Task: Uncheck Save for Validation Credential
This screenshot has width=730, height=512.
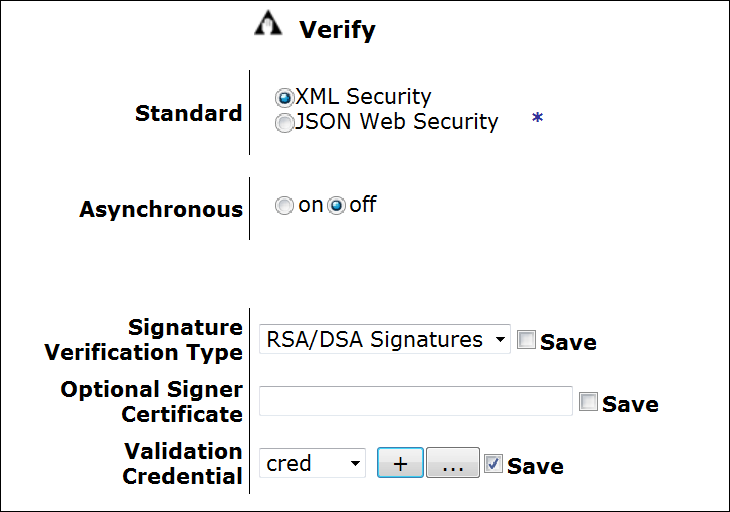Action: click(493, 464)
